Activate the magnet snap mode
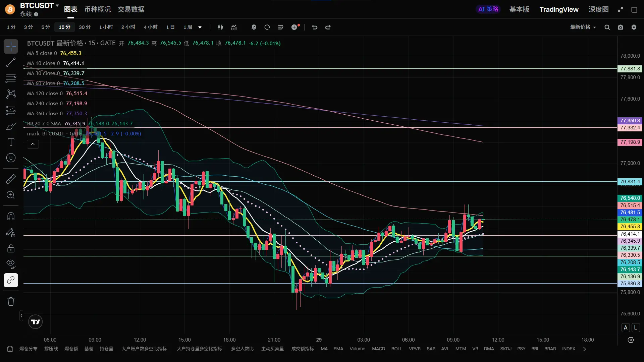 [11, 216]
